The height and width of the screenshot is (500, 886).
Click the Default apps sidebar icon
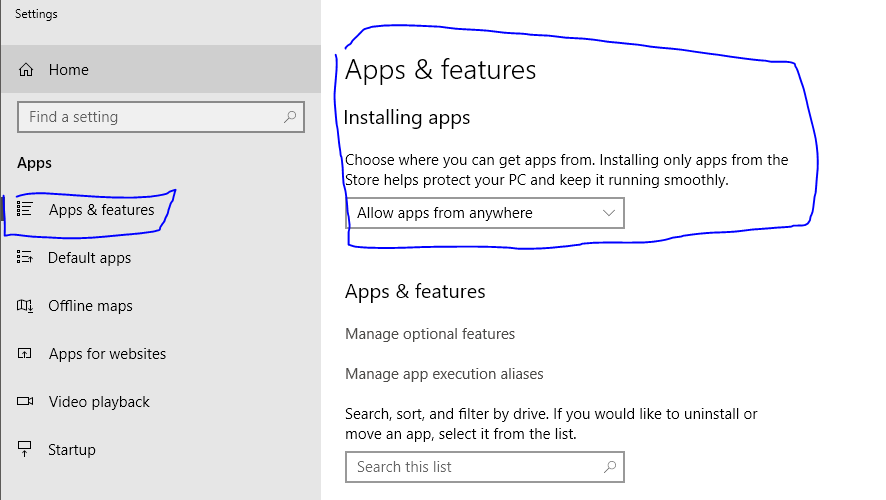click(25, 258)
